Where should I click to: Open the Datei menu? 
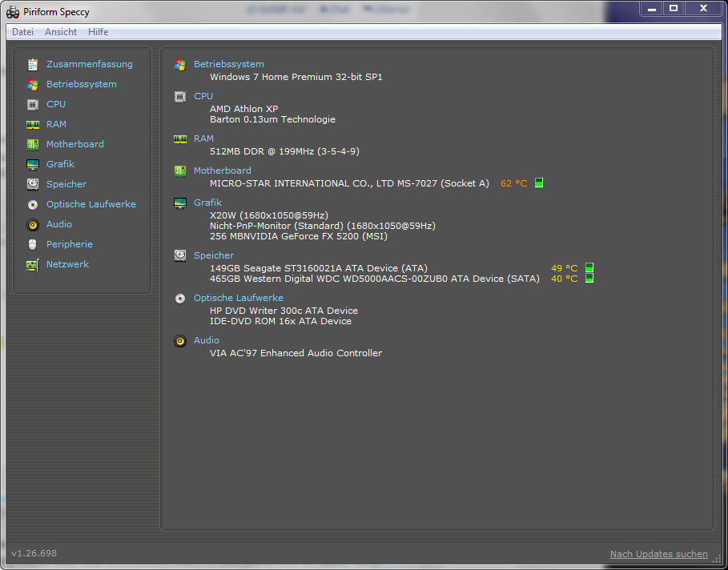tap(22, 32)
